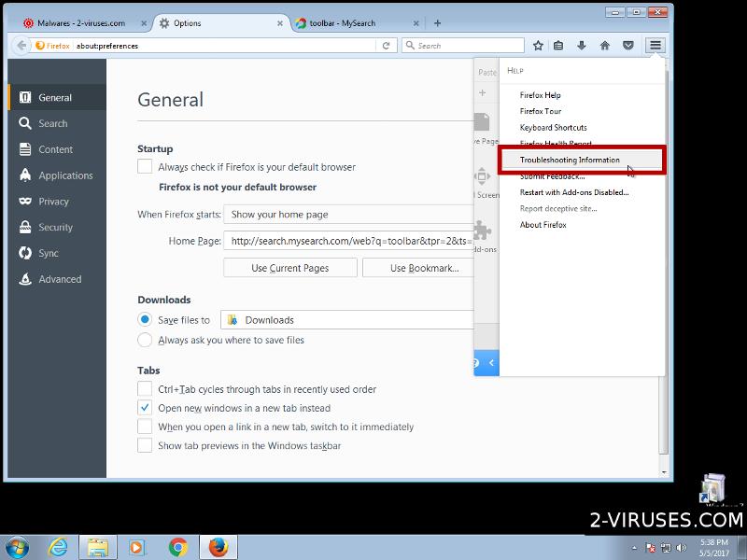The height and width of the screenshot is (560, 747).
Task: Click the Pocket icon in toolbar
Action: pyautogui.click(x=628, y=45)
